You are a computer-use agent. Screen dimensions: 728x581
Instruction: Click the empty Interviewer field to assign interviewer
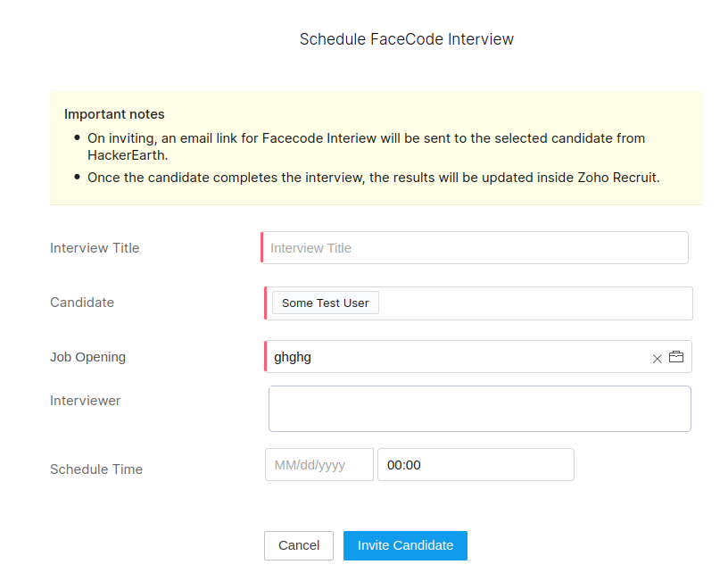479,408
